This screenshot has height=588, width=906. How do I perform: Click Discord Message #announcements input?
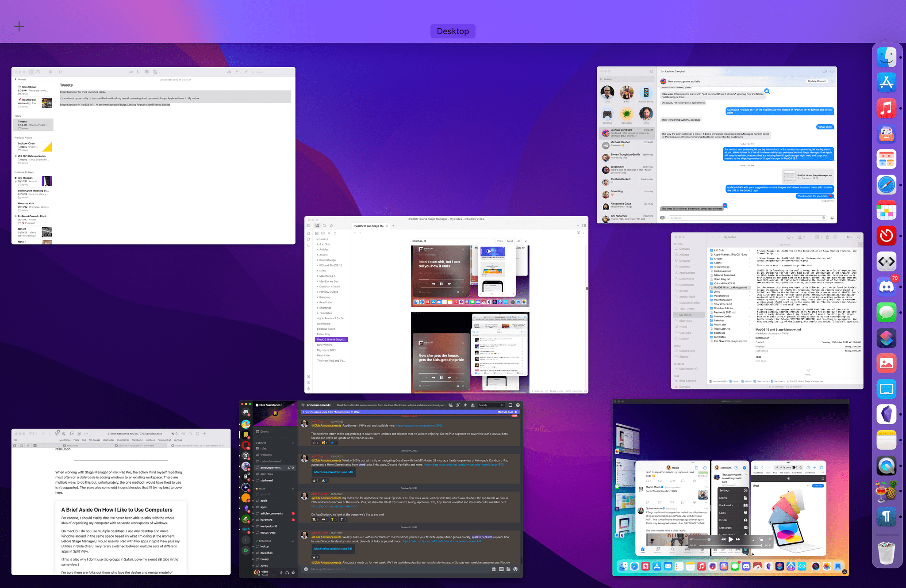click(398, 569)
